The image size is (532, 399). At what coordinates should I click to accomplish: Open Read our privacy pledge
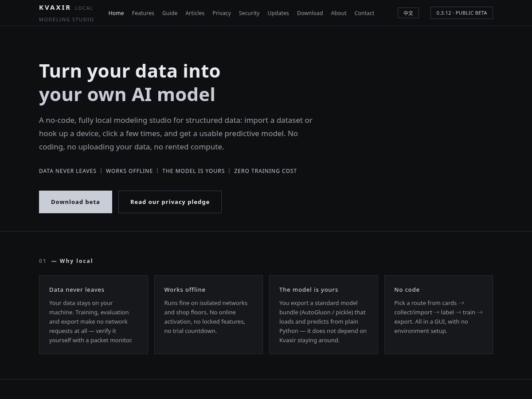(170, 202)
